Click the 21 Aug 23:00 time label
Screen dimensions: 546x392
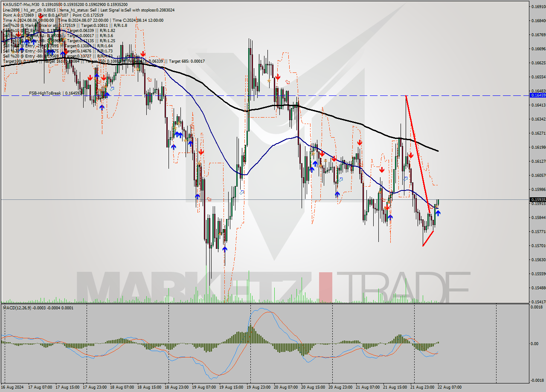[422, 387]
